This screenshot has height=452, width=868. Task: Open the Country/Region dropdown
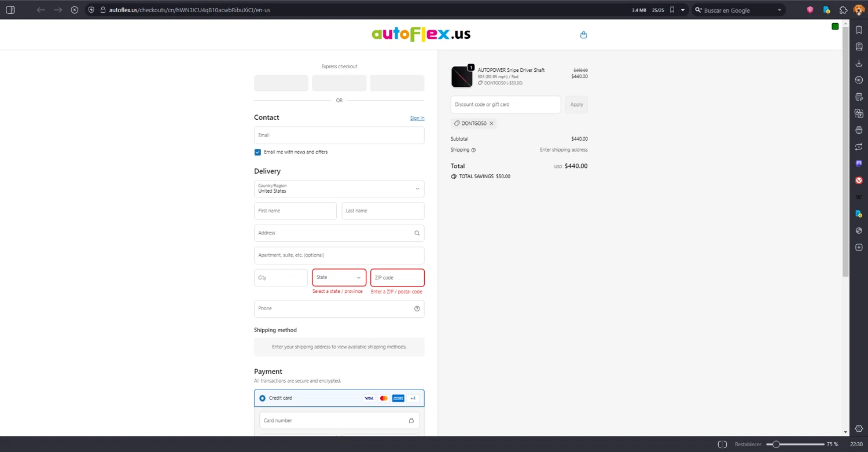(x=339, y=189)
